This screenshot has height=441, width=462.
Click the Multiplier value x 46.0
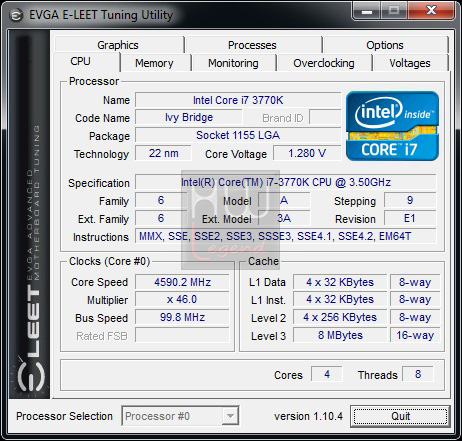pos(182,300)
